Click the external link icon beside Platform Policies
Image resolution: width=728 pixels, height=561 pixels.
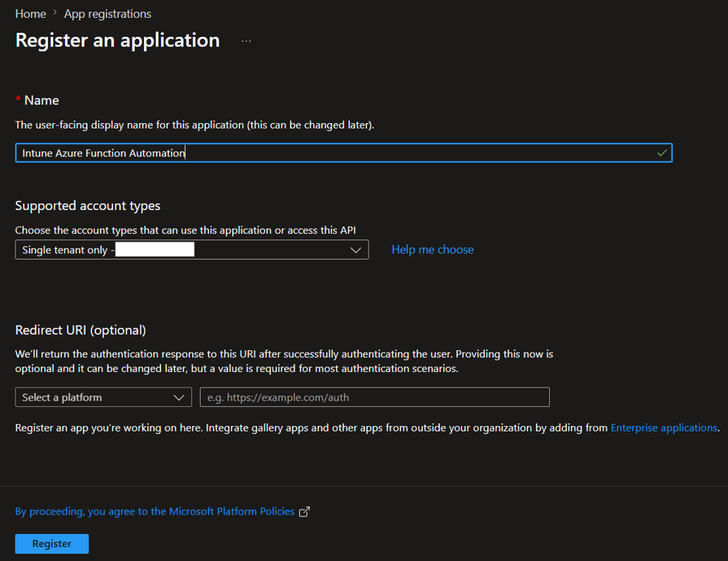(x=304, y=511)
